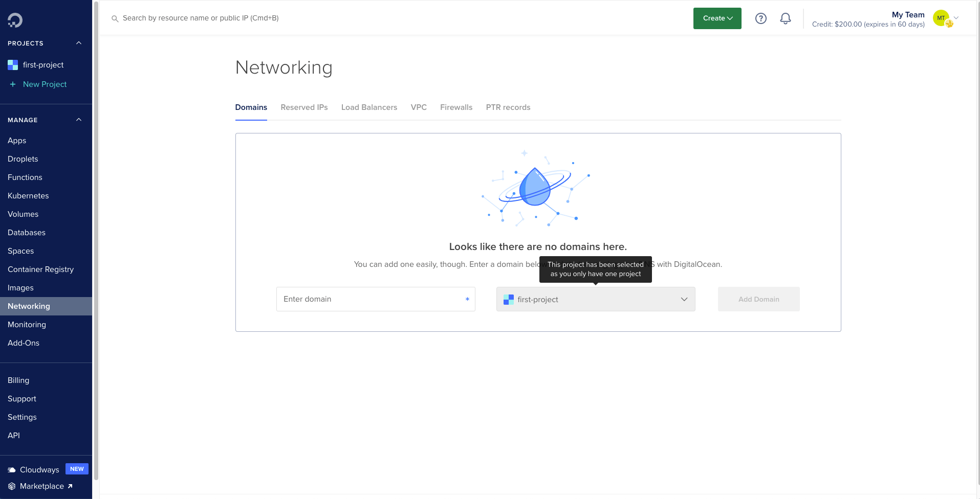Click the DigitalOcean logo
Screen dimensions: 980x499
[x=15, y=20]
